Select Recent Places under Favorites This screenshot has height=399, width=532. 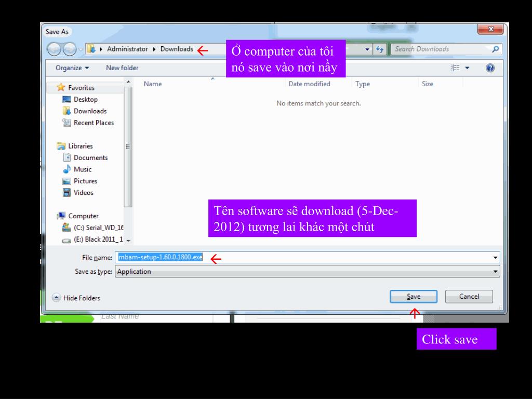pos(94,123)
